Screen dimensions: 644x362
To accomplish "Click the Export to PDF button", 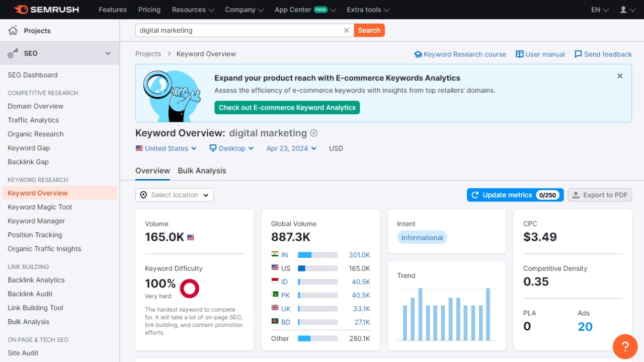I will tap(600, 195).
